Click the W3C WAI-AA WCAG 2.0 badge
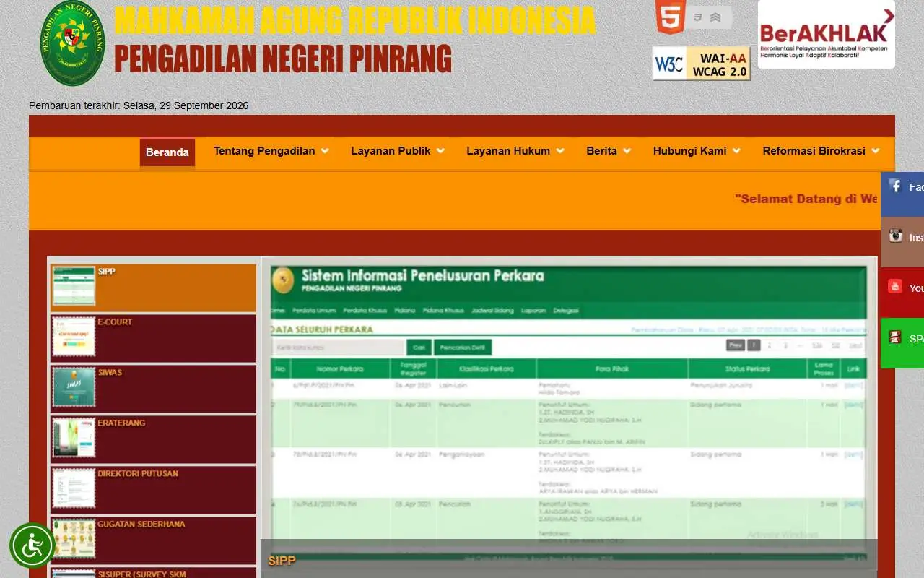 702,64
